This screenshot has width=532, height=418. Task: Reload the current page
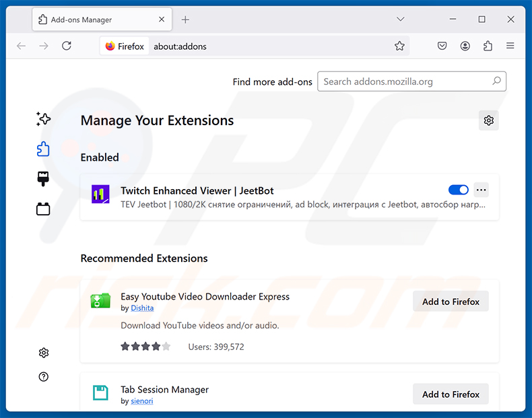tap(67, 46)
